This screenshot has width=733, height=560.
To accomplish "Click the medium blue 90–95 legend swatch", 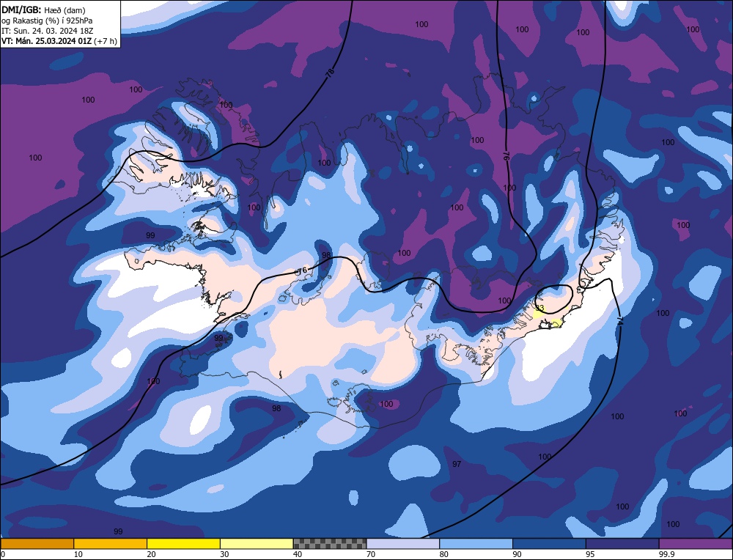I will pos(549,543).
